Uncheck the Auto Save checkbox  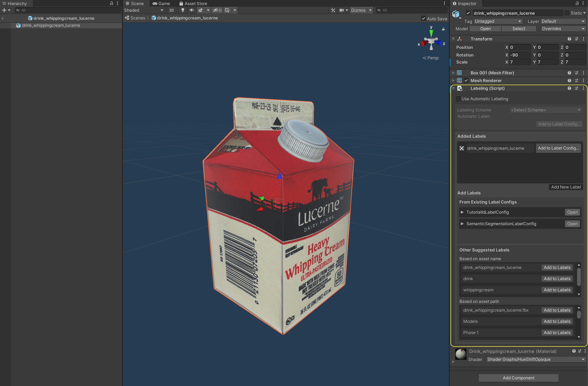point(423,19)
